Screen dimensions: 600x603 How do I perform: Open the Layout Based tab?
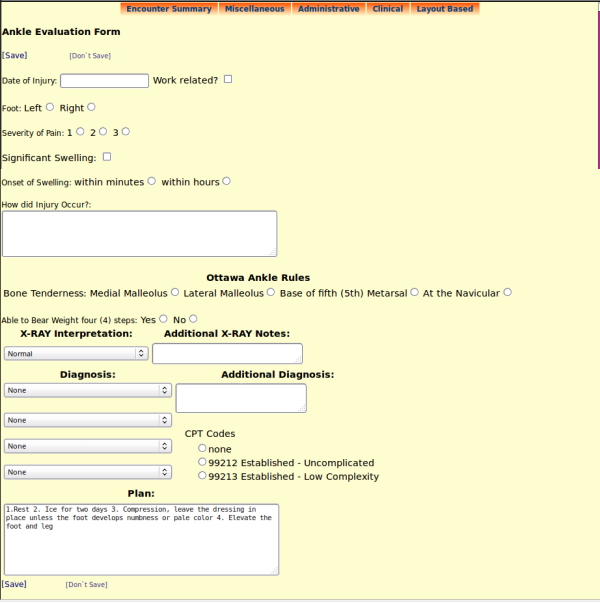click(x=444, y=9)
